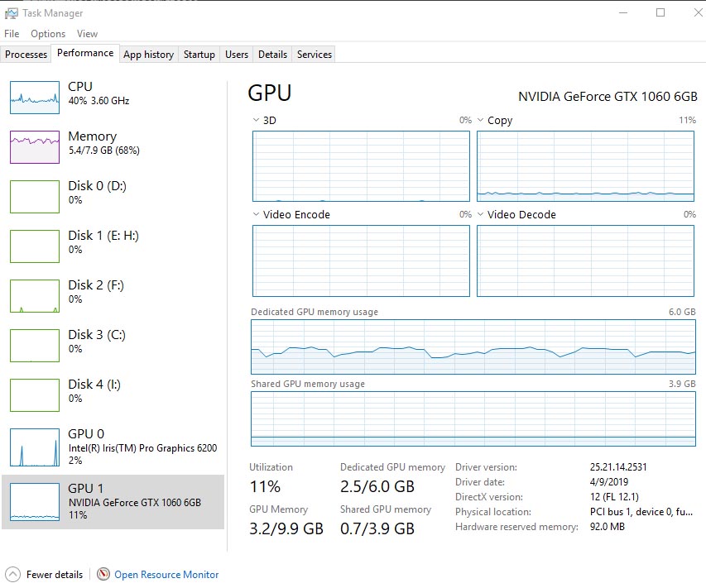Click the Performance tab
The image size is (706, 588).
[x=85, y=53]
